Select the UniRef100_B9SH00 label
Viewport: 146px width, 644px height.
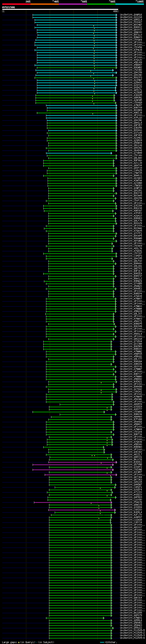click(x=131, y=130)
